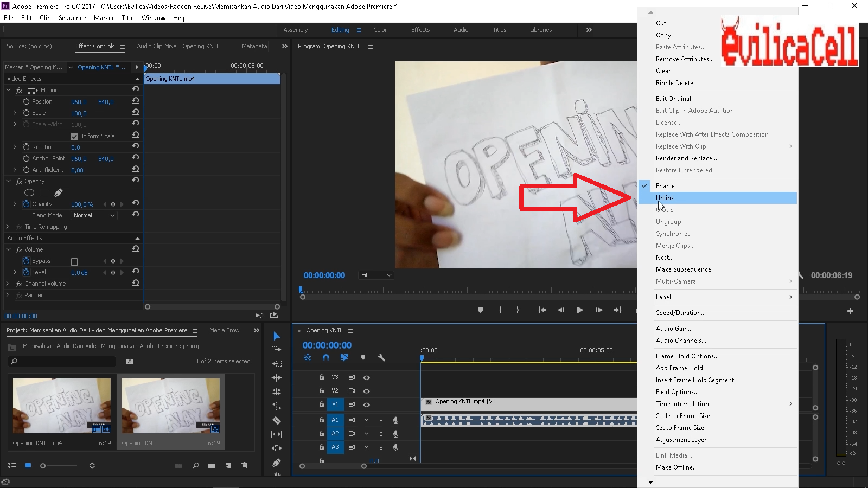
Task: Choose Ripple Delete in context menu
Action: (718, 83)
